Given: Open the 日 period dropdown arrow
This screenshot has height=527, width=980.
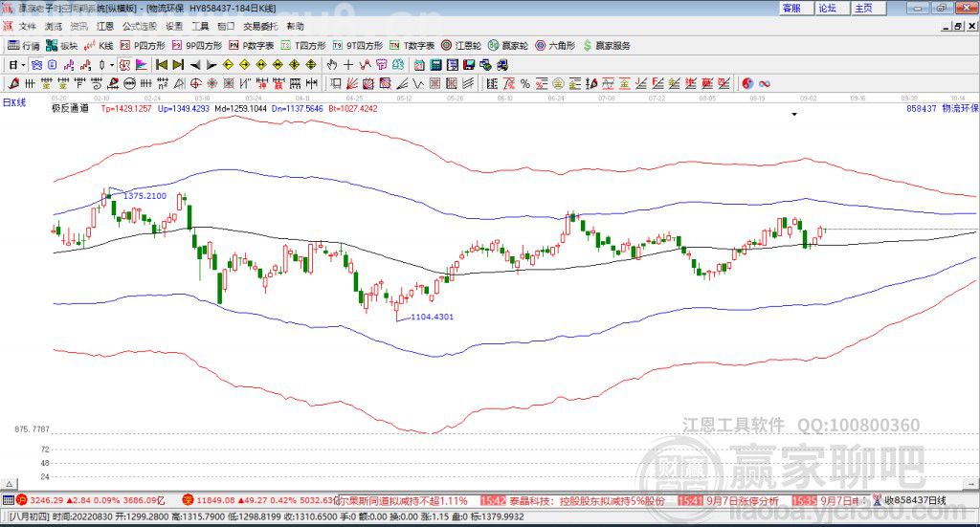Looking at the screenshot, I should (23, 65).
